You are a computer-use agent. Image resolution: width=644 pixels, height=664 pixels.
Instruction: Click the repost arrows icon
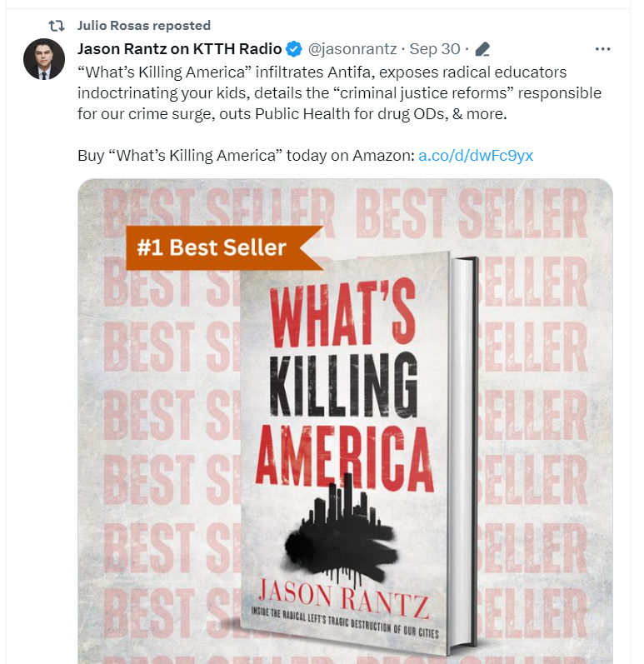click(x=57, y=26)
